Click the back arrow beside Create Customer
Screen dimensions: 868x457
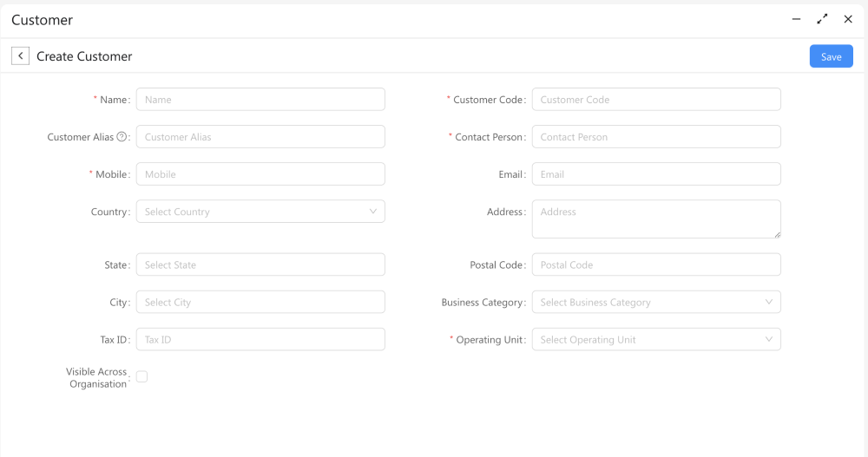pos(20,56)
